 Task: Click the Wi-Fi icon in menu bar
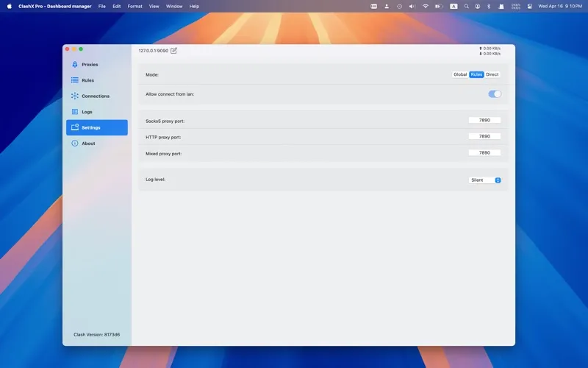point(426,7)
